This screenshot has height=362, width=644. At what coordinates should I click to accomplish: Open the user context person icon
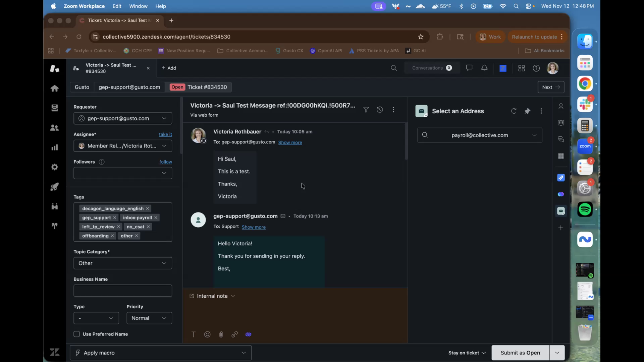[561, 106]
